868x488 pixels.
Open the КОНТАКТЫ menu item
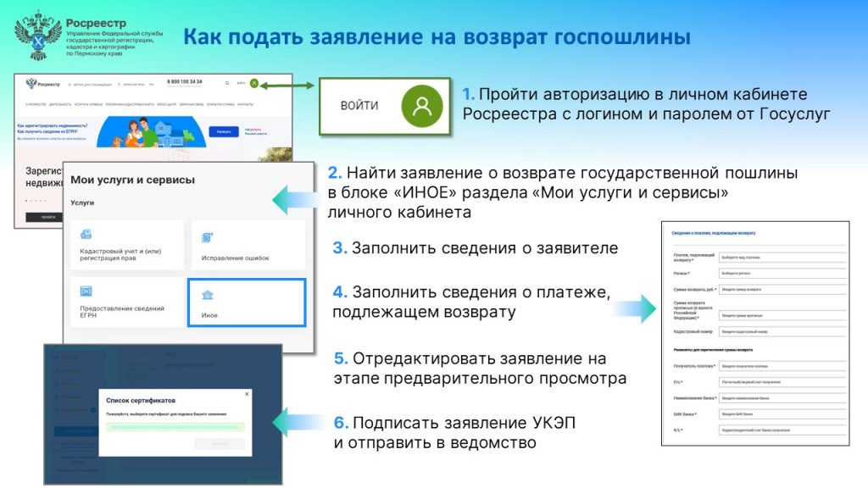[x=245, y=104]
